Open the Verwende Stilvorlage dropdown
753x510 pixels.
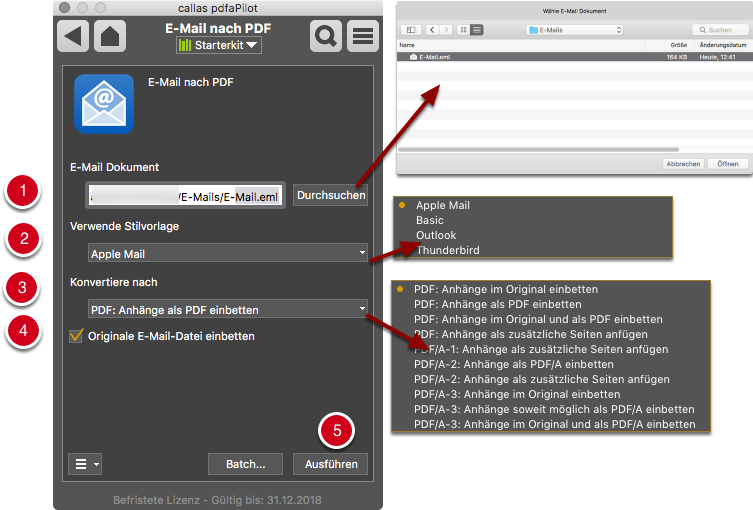(x=228, y=253)
